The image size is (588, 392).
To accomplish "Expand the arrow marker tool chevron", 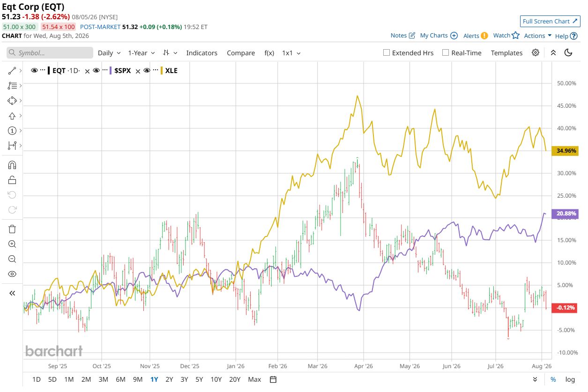I will click(x=21, y=116).
